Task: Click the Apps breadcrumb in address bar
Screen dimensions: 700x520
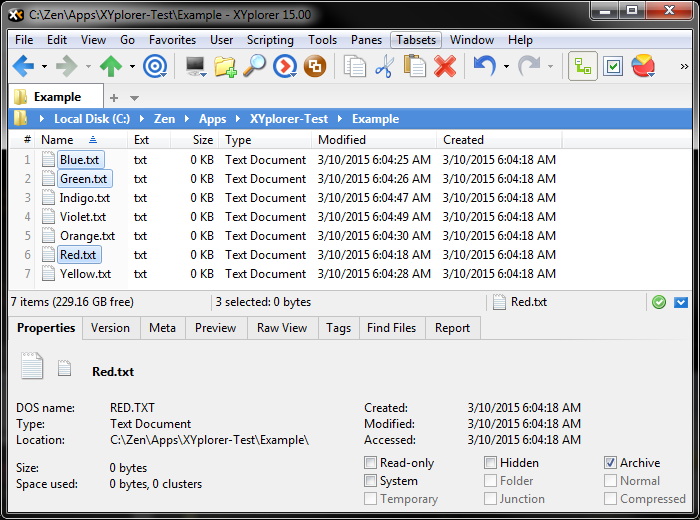Action: point(212,119)
